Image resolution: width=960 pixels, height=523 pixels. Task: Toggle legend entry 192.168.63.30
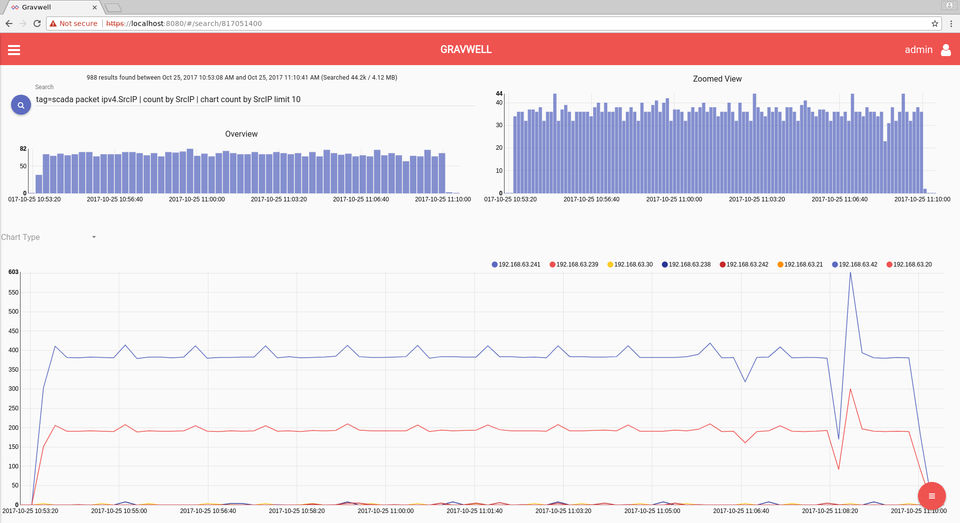(630, 265)
